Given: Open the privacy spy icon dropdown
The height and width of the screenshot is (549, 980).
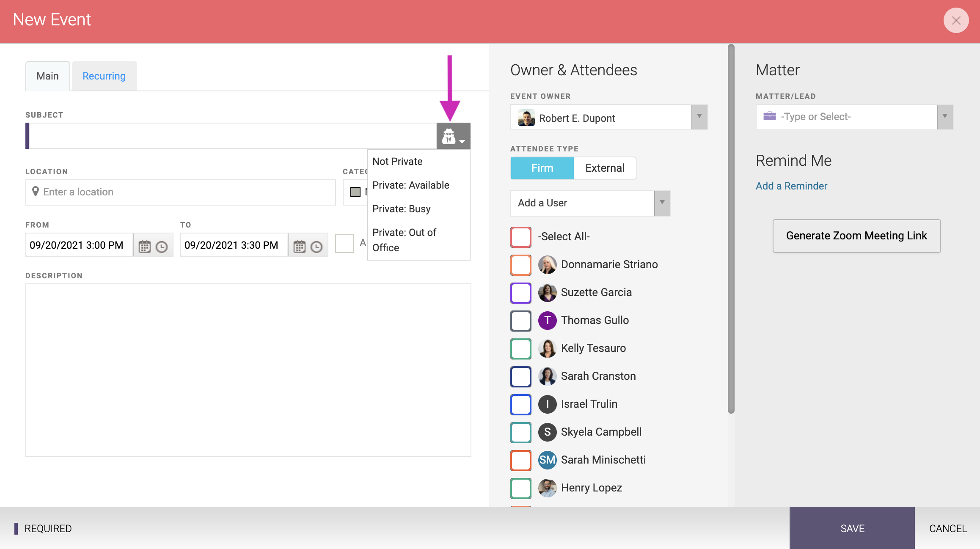Looking at the screenshot, I should coord(453,136).
